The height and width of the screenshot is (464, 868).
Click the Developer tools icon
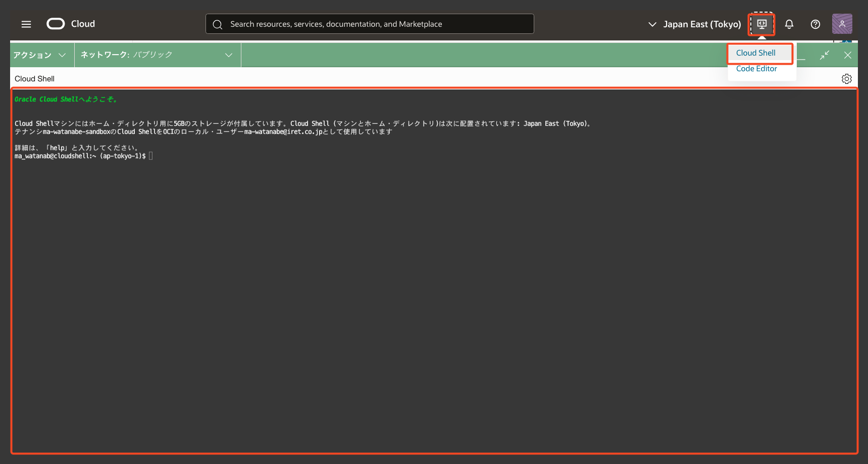(x=761, y=24)
